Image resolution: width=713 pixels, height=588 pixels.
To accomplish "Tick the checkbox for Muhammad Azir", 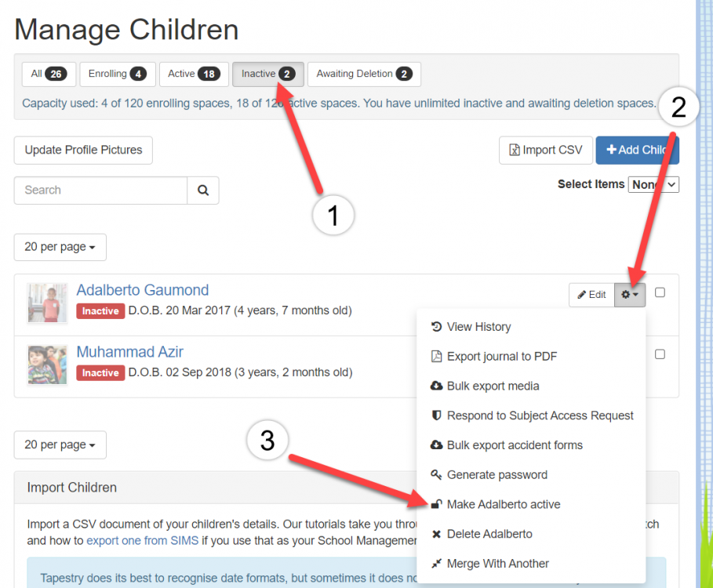I will pos(660,354).
